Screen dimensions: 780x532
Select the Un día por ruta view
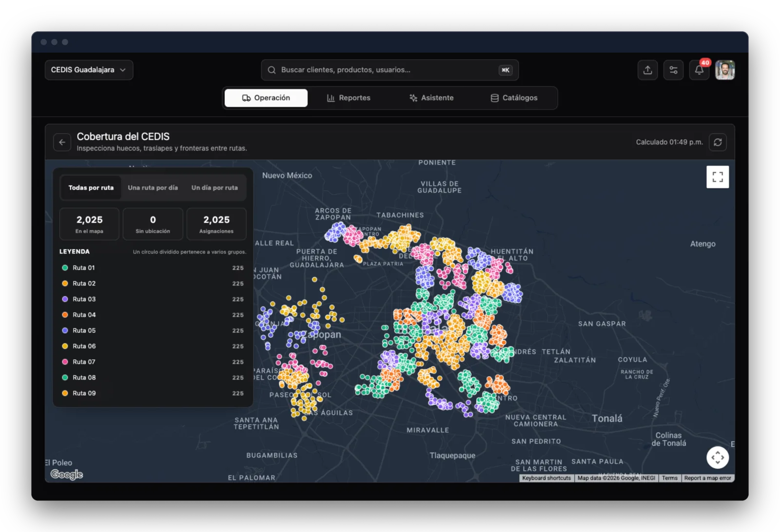214,188
